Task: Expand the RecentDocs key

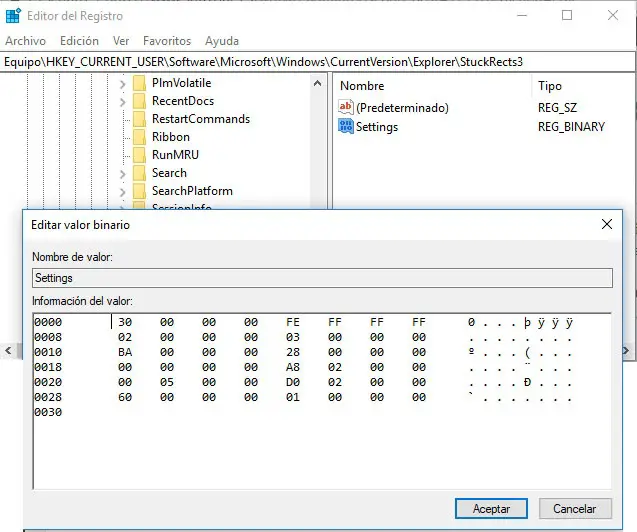Action: click(122, 102)
